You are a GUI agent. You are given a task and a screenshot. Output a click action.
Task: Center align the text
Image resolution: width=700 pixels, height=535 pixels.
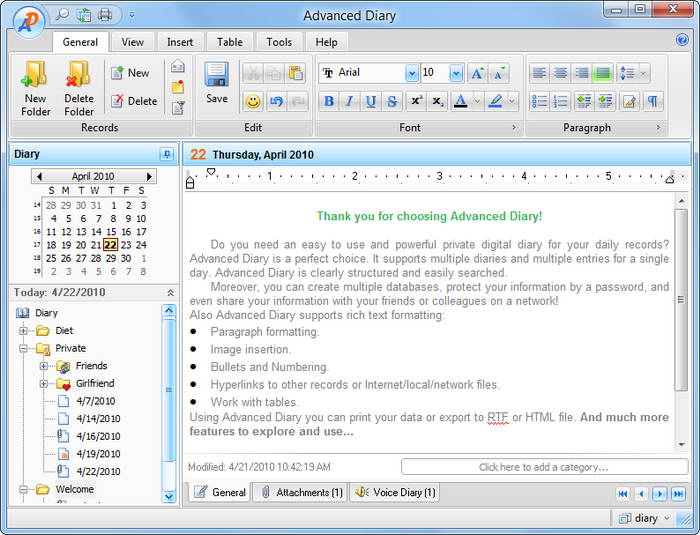560,73
